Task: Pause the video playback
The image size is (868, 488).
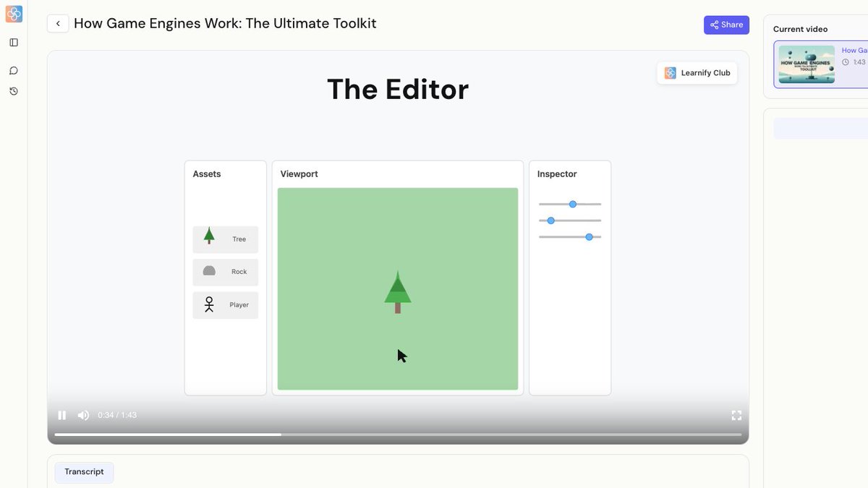Action: (62, 415)
